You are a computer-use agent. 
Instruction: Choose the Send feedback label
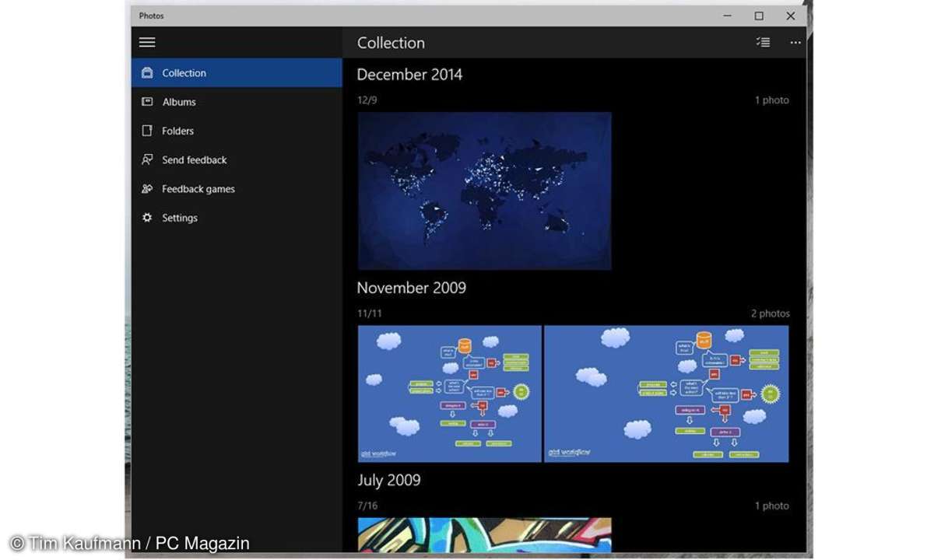pyautogui.click(x=194, y=159)
